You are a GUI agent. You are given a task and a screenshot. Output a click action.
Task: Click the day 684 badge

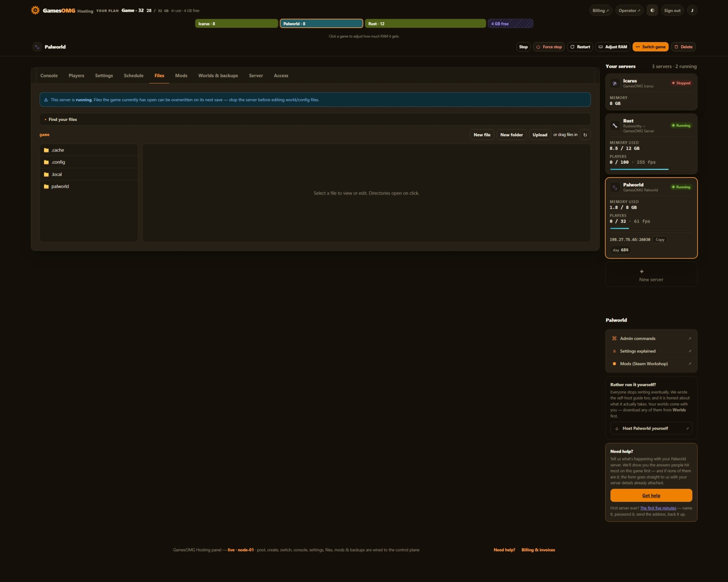(x=620, y=250)
